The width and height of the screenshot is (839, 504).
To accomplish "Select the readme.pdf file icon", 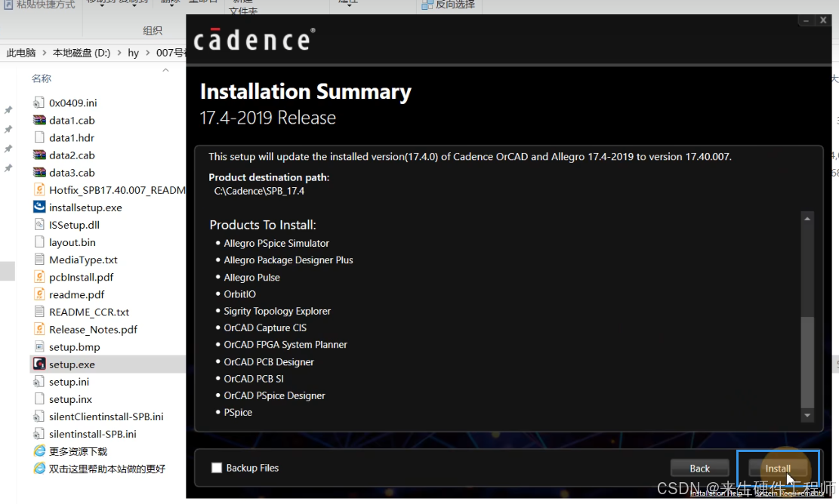I will coord(39,294).
